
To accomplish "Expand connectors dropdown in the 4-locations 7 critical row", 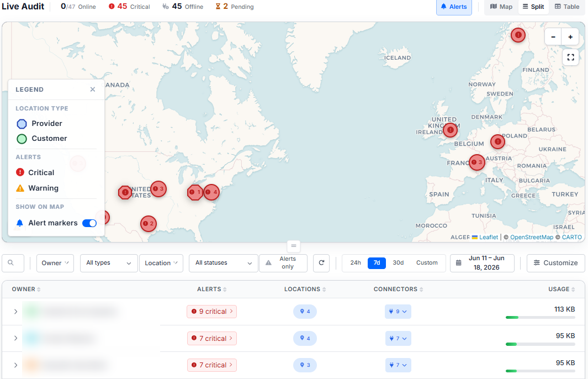I will coord(398,339).
